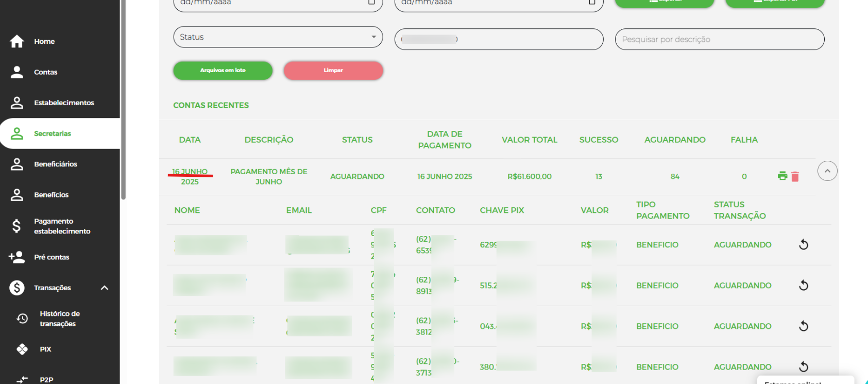Open the Status dropdown
This screenshot has width=868, height=384.
click(x=278, y=37)
